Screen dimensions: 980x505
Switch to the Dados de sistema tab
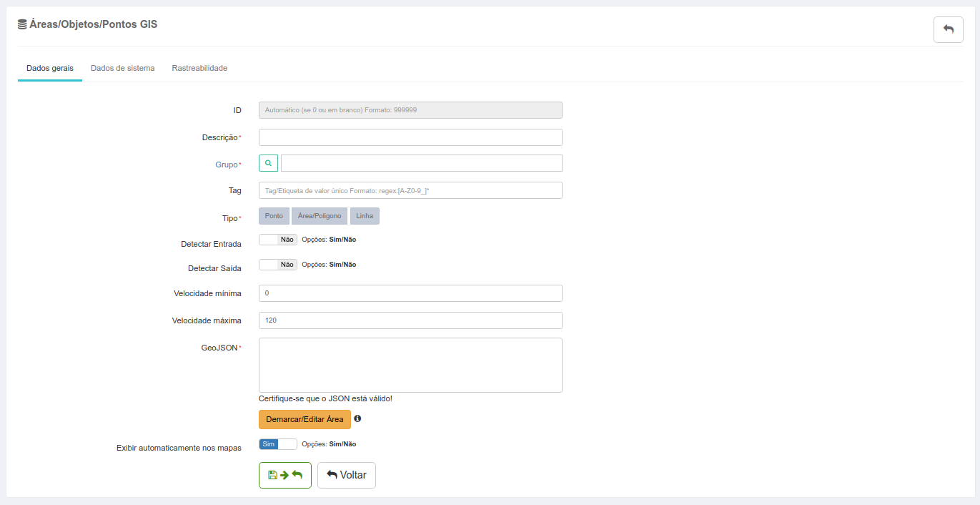pos(122,69)
